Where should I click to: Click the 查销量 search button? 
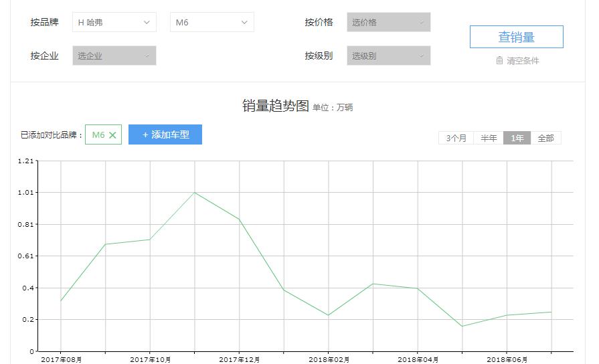[517, 37]
